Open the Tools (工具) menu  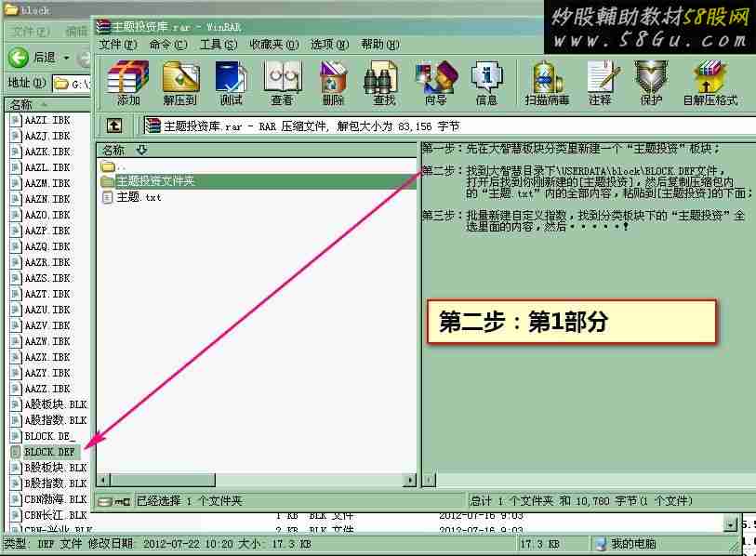point(219,45)
